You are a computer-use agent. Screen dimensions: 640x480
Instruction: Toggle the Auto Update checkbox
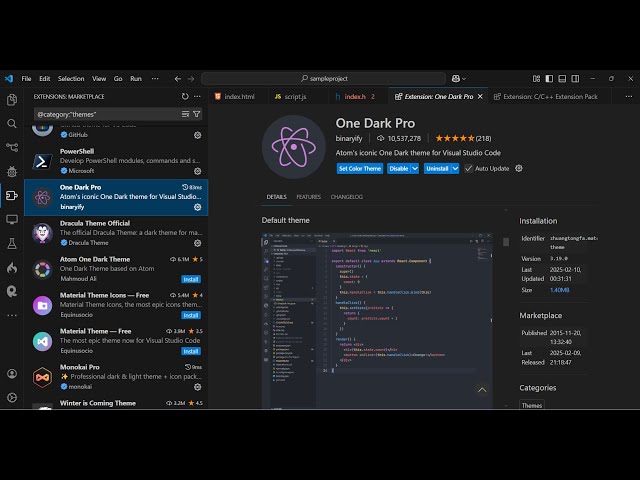click(x=468, y=169)
